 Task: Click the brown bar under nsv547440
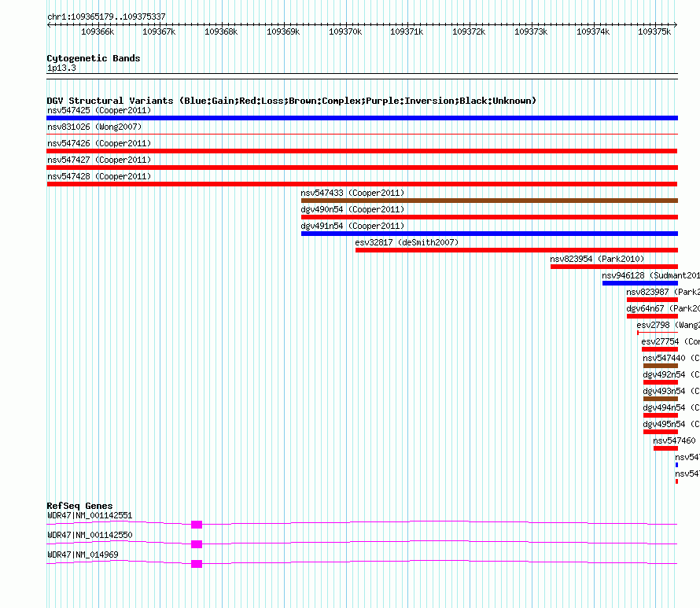pos(661,366)
